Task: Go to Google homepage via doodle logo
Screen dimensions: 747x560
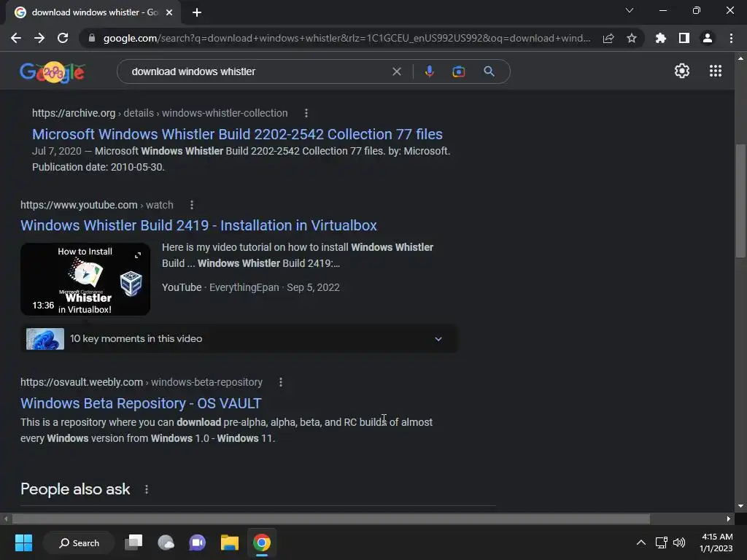Action: click(53, 72)
